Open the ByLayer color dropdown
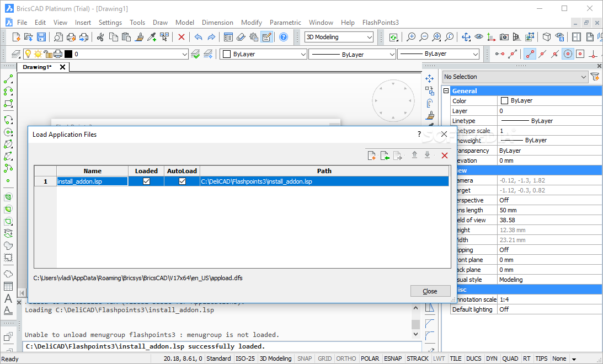Screen dimensions: 603x364 click(x=263, y=54)
